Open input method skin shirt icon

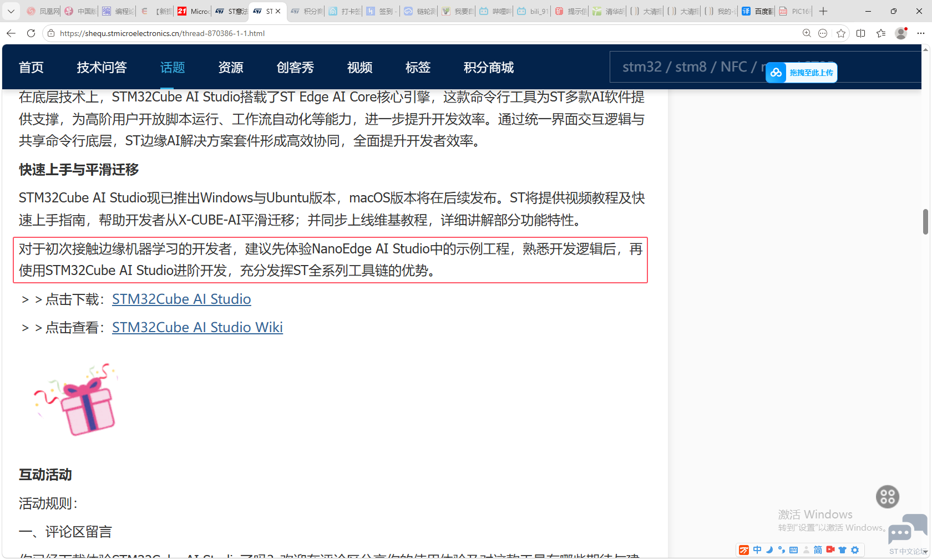coord(843,550)
